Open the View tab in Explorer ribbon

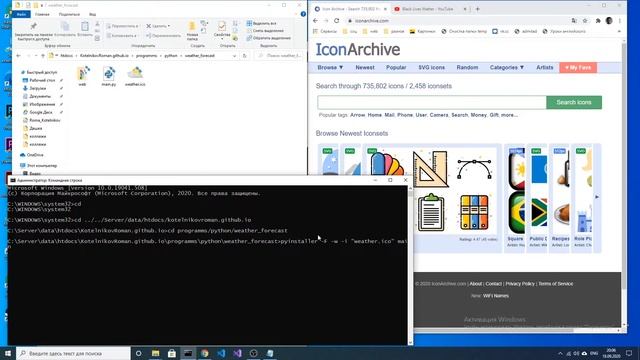[93, 14]
